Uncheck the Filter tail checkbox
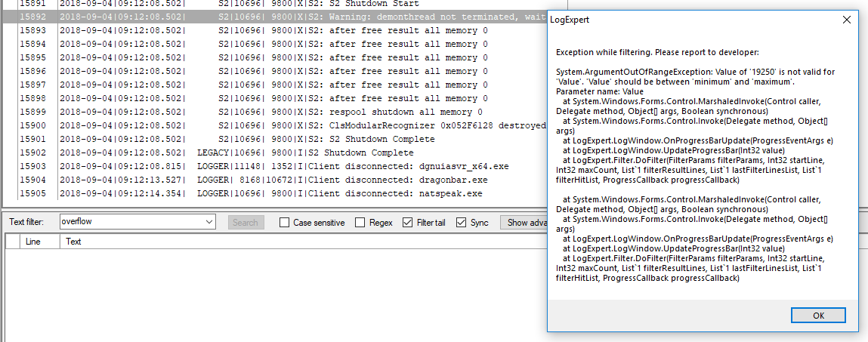Image resolution: width=868 pixels, height=342 pixels. tap(407, 223)
